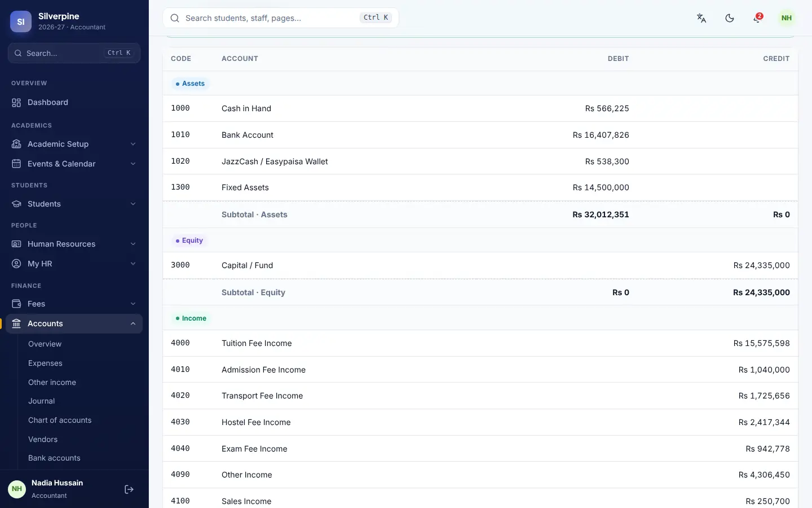Go to Accounts Overview
Screen dimensions: 812x508
(x=45, y=344)
